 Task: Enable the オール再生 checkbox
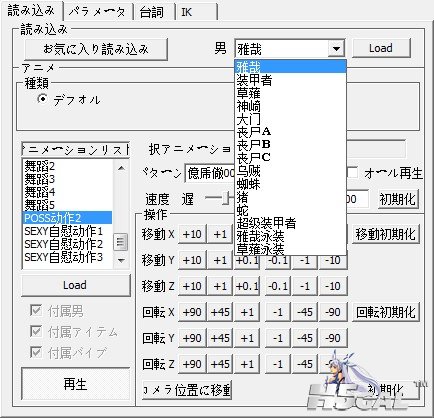coord(352,173)
